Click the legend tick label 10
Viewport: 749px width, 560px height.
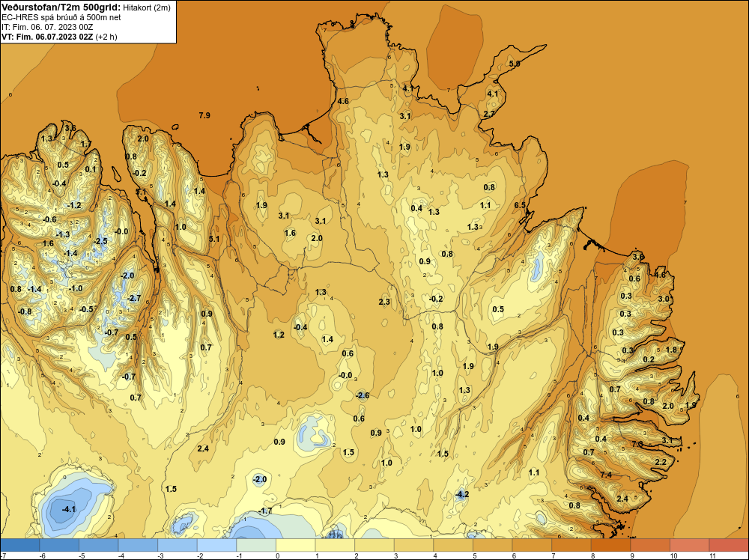pos(673,556)
